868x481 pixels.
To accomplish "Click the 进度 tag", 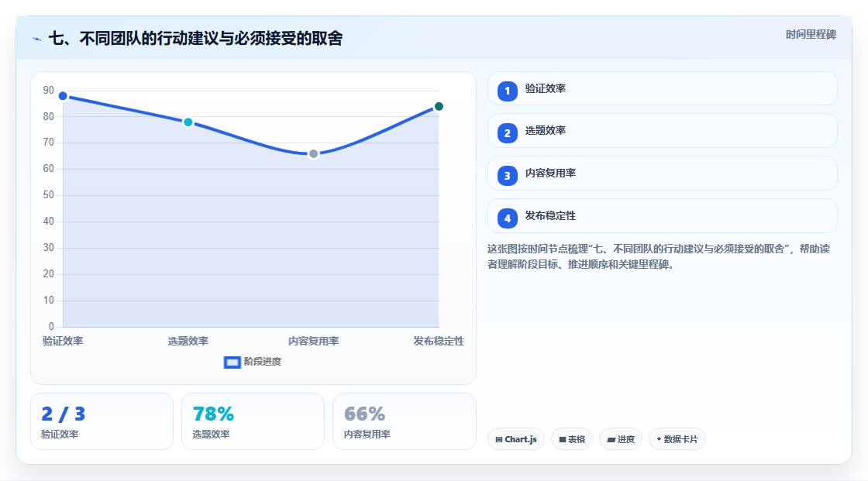I will (x=621, y=439).
